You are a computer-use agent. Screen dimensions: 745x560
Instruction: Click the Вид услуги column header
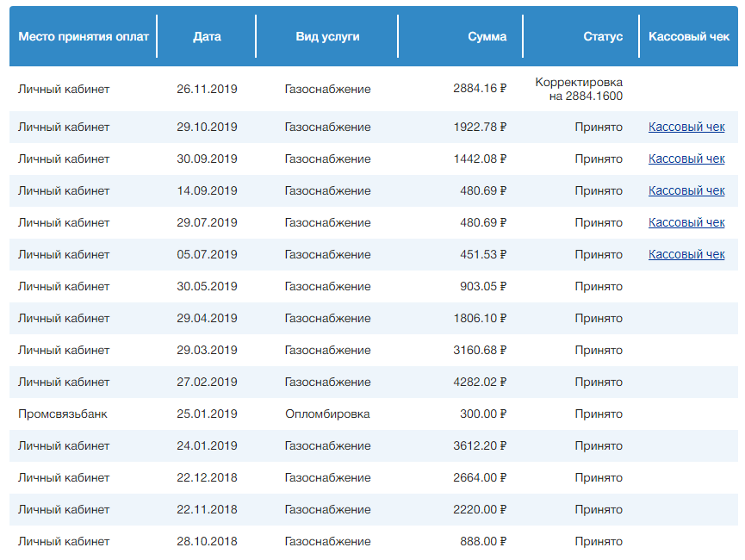tap(327, 36)
